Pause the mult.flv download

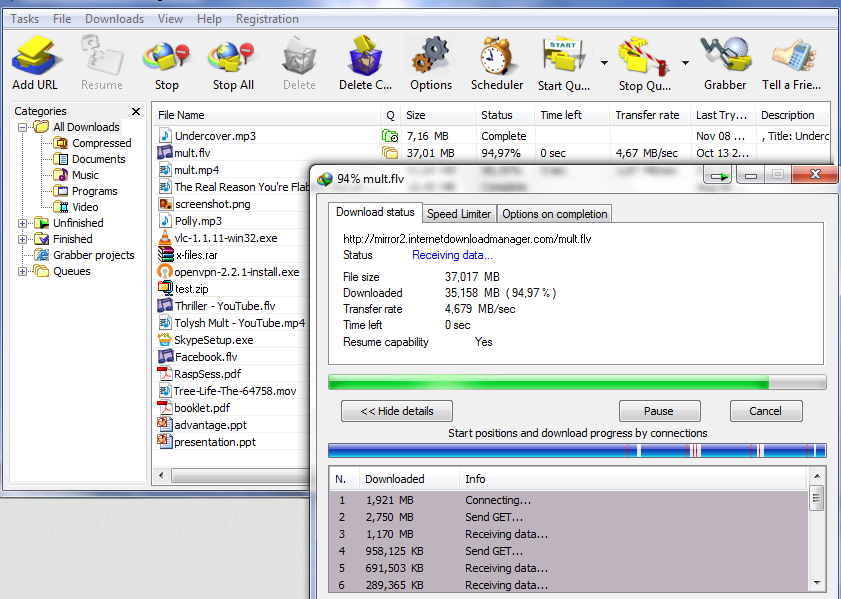pyautogui.click(x=659, y=411)
